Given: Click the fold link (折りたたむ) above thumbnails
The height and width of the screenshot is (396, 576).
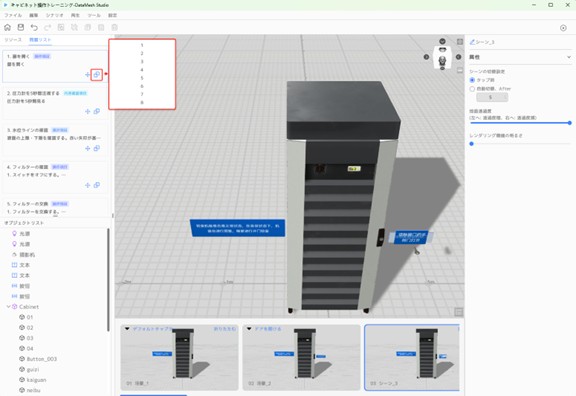Looking at the screenshot, I should tap(224, 329).
